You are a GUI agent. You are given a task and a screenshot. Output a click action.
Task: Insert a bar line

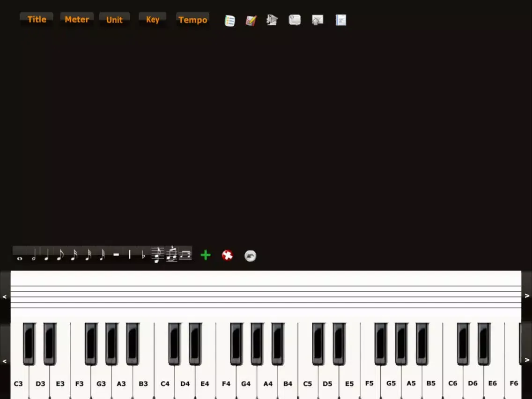pyautogui.click(x=130, y=255)
